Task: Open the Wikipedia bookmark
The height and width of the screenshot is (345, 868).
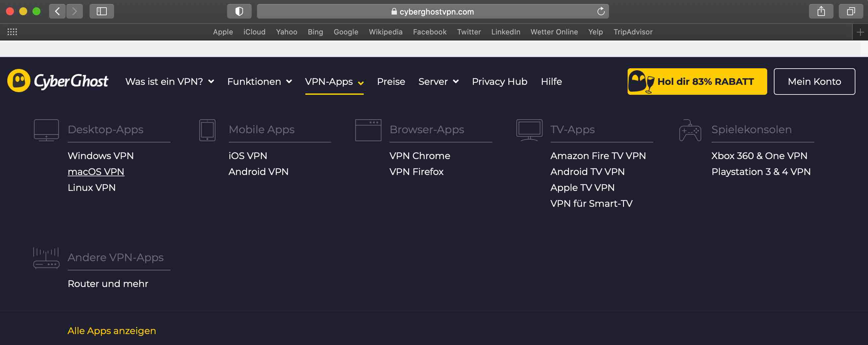Action: pyautogui.click(x=386, y=32)
